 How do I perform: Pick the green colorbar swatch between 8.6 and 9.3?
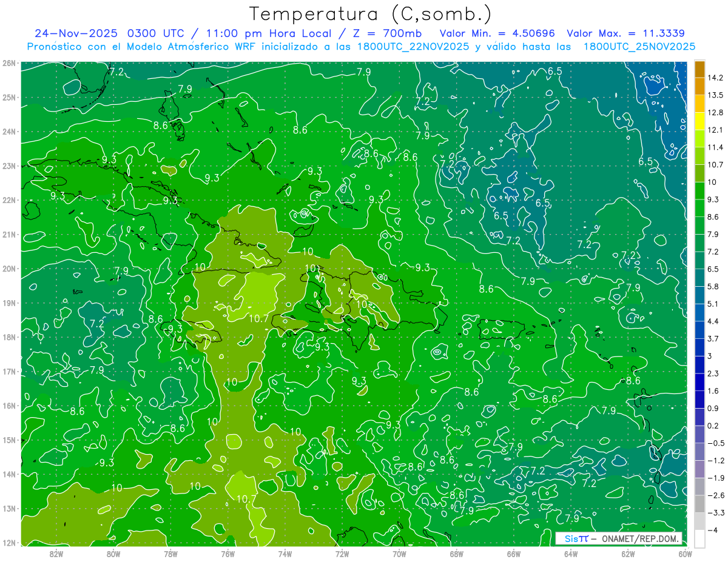click(x=699, y=208)
